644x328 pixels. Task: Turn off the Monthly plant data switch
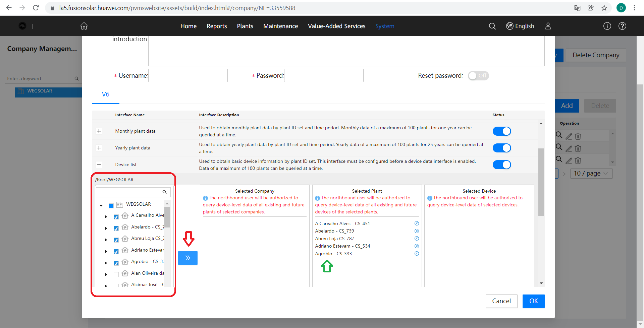501,131
